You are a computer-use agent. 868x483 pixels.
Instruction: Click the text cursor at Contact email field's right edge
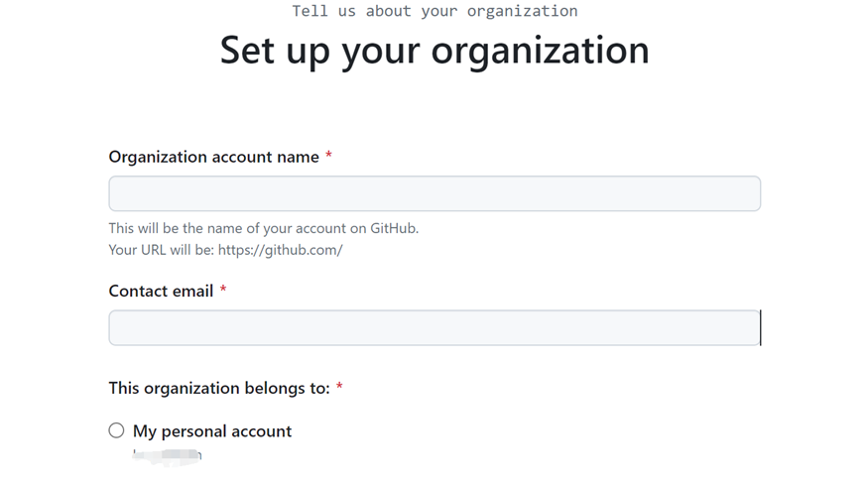click(760, 327)
